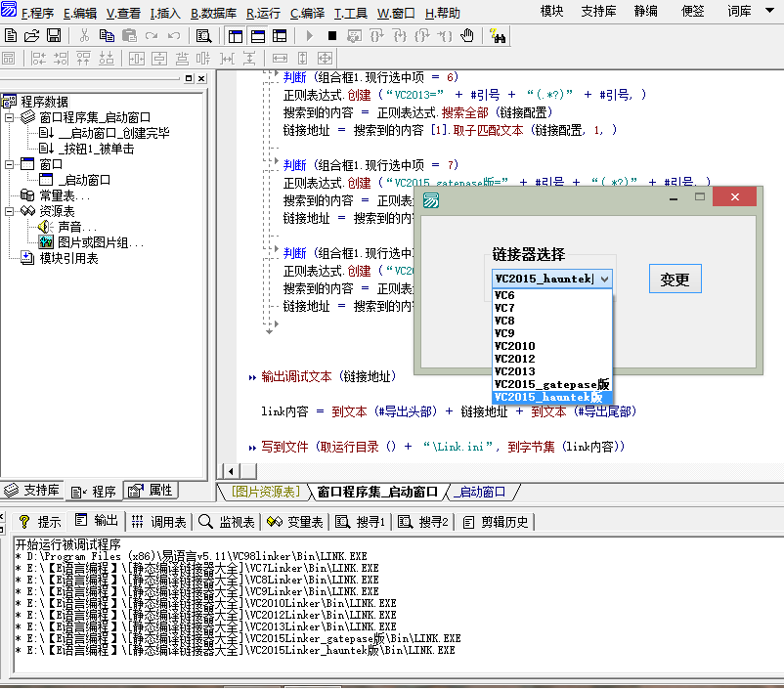Viewport: 784px width, 690px height.
Task: Choose VC2013 from the linker list
Action: tap(552, 371)
